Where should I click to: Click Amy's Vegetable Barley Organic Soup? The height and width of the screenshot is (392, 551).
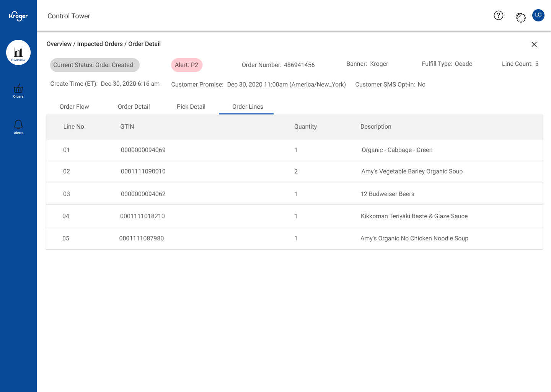tap(412, 171)
